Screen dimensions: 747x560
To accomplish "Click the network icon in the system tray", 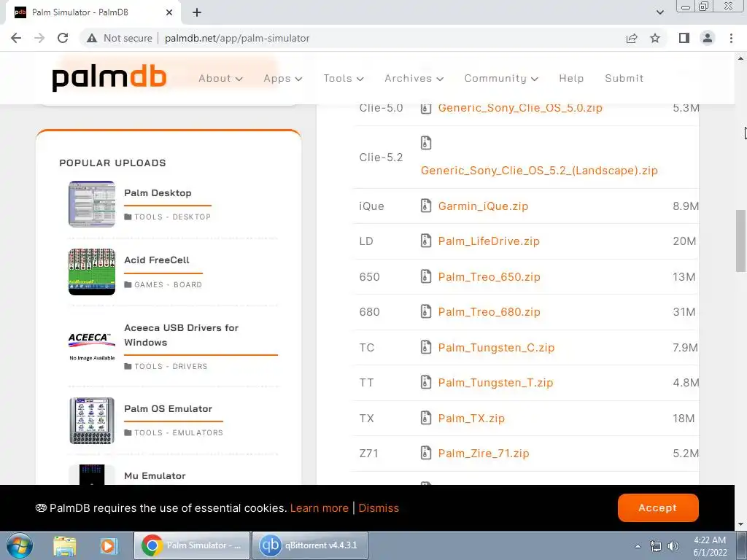I will pyautogui.click(x=656, y=546).
